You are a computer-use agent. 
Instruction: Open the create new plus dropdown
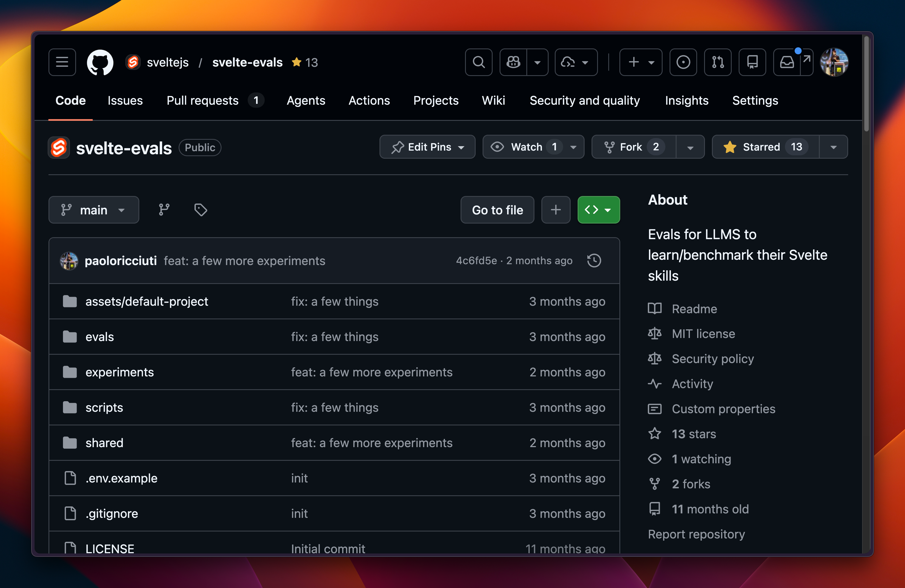(641, 62)
